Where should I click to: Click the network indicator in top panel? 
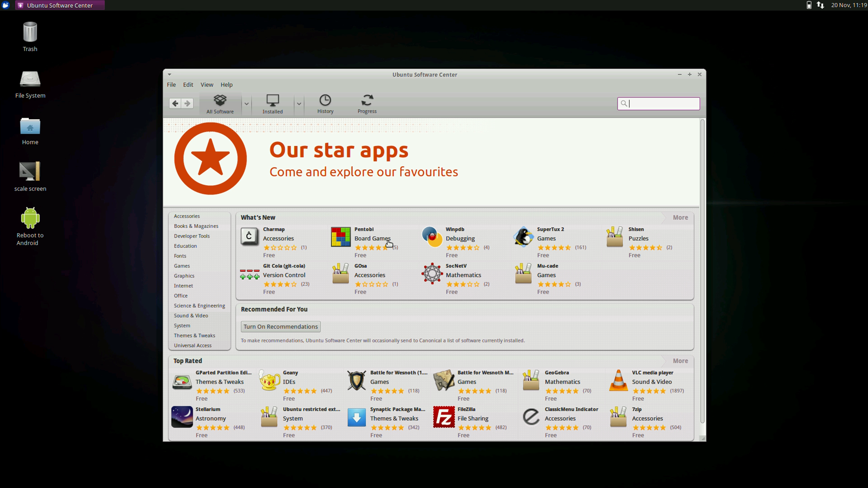coord(821,5)
